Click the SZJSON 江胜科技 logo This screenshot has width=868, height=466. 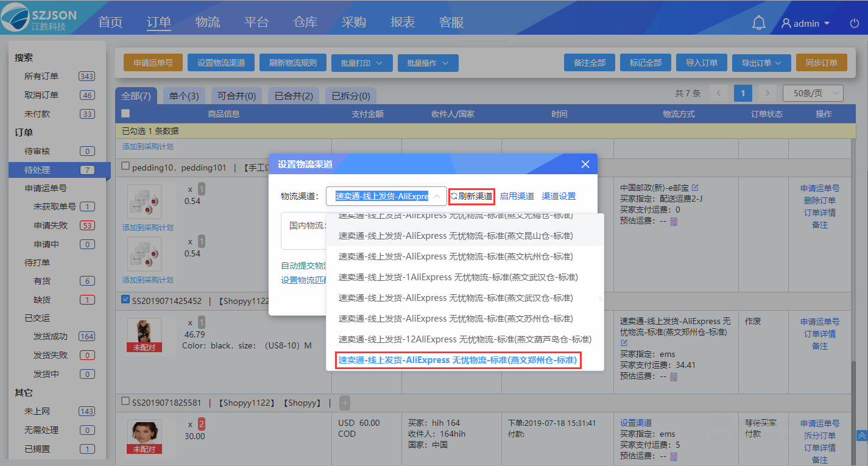click(x=40, y=18)
